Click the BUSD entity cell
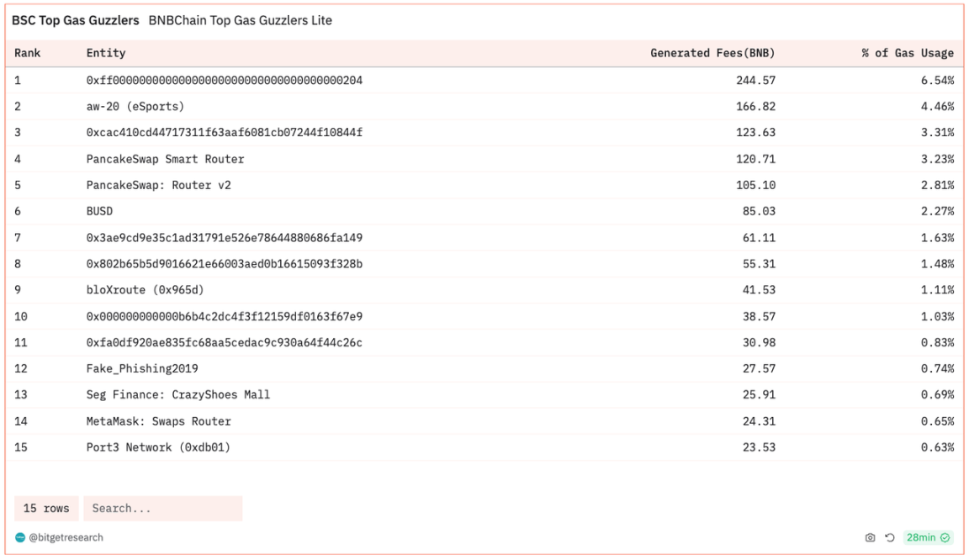The width and height of the screenshot is (969, 560). pyautogui.click(x=99, y=211)
